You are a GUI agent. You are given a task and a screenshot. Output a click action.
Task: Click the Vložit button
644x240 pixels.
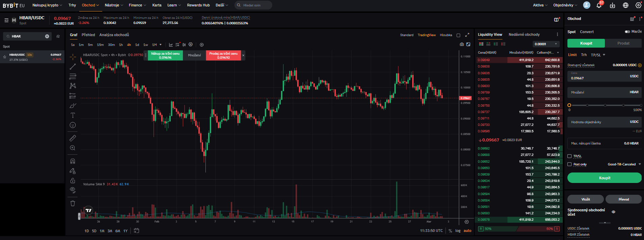tap(585, 199)
